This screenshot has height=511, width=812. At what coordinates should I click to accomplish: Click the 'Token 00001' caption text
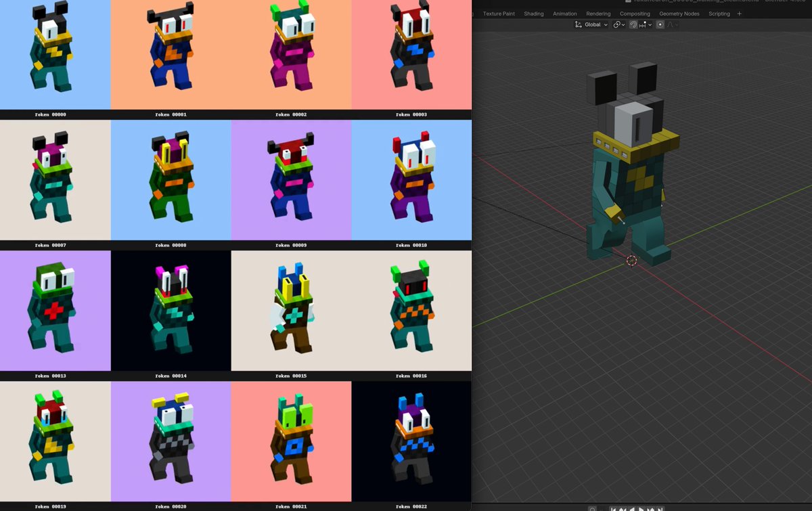171,114
